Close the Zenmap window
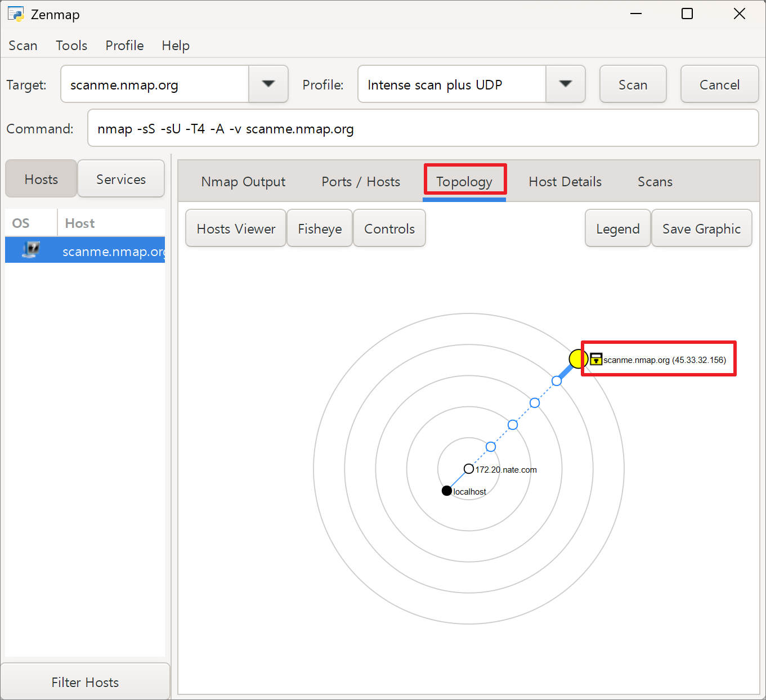The width and height of the screenshot is (766, 700). (740, 14)
